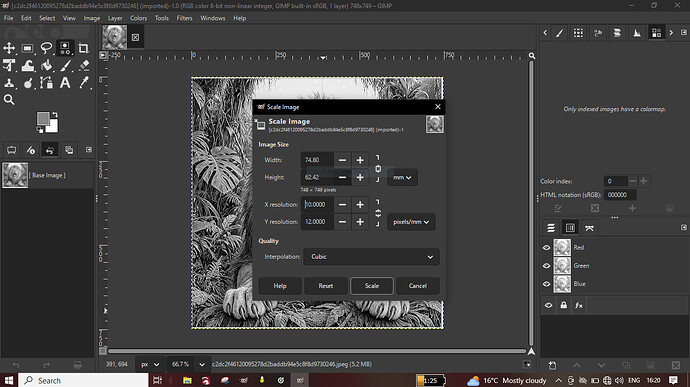Open the Windows menu
The width and height of the screenshot is (690, 387).
[x=213, y=18]
